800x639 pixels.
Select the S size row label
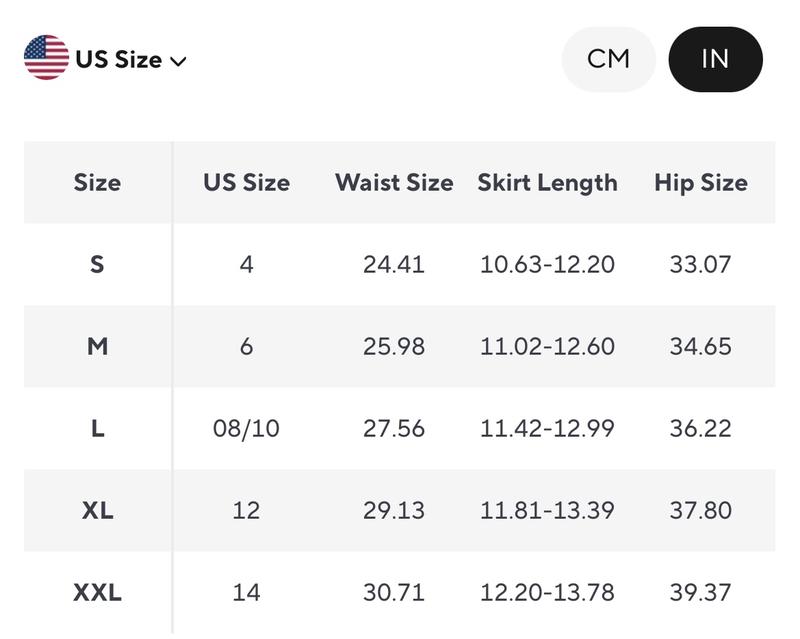[x=97, y=264]
